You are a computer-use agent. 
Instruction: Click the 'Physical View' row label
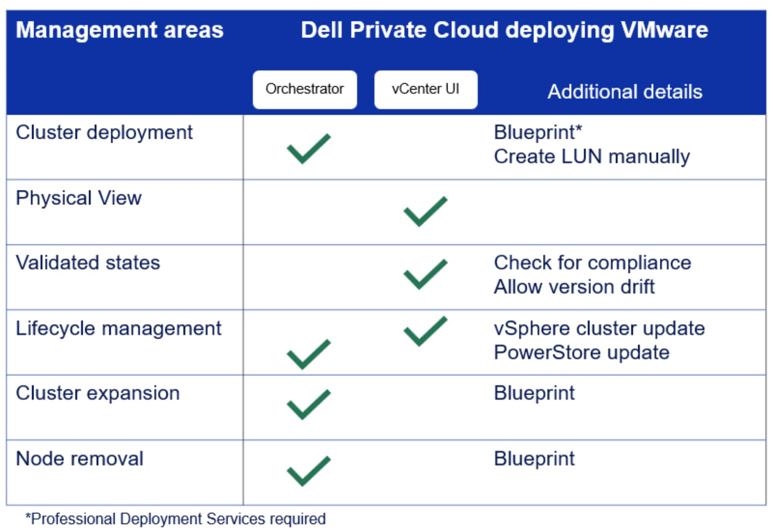[79, 198]
